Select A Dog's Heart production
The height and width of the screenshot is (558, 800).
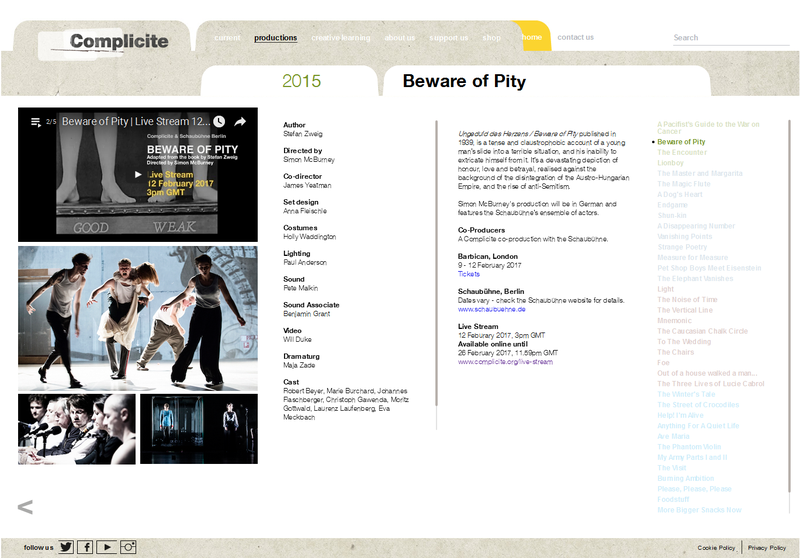tap(680, 194)
